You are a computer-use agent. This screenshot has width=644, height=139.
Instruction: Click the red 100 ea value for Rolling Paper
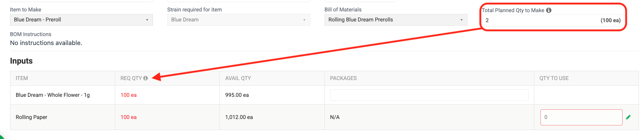(128, 117)
